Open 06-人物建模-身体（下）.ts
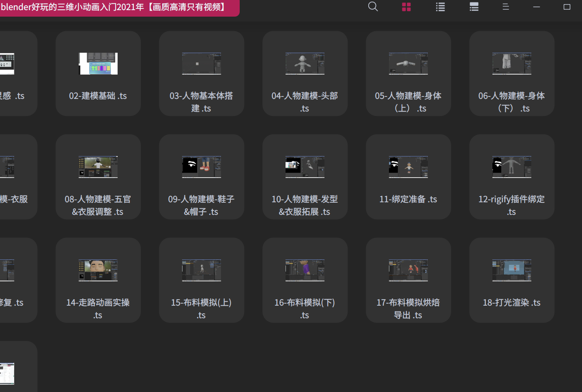 [x=511, y=73]
